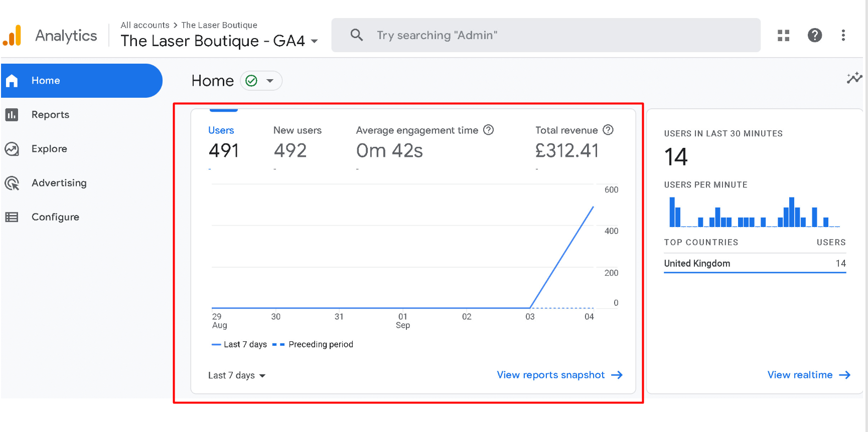Click the search magnifier icon
This screenshot has height=432, width=868.
pyautogui.click(x=357, y=35)
